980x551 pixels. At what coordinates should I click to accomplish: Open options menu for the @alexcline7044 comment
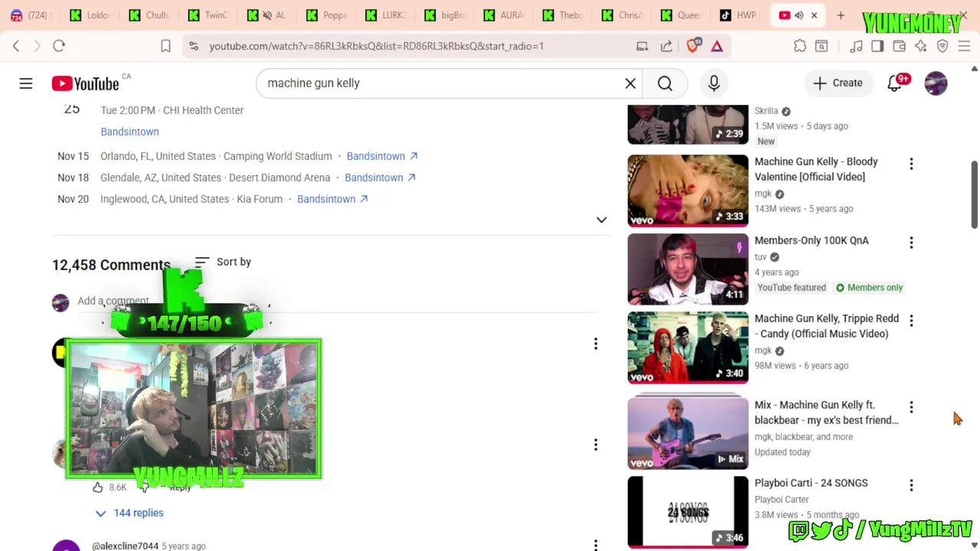pyautogui.click(x=596, y=545)
